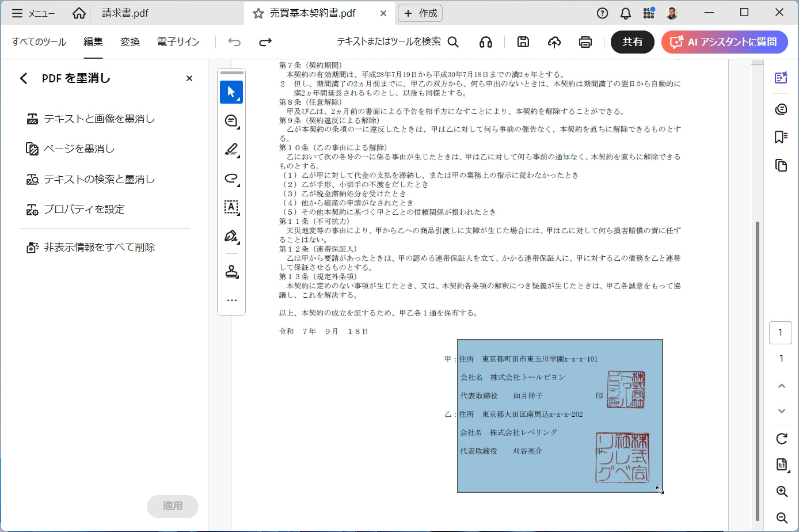Click the redaction box resize handle
The height and width of the screenshot is (532, 799).
click(x=660, y=490)
